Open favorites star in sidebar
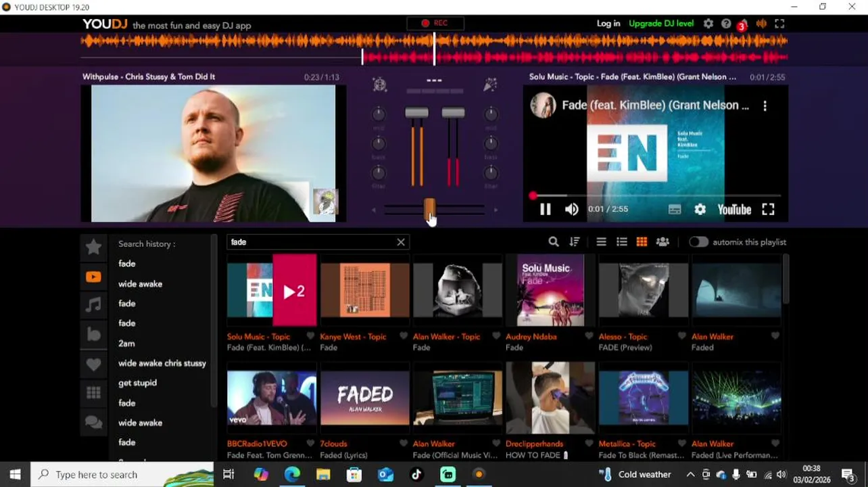 (x=94, y=247)
